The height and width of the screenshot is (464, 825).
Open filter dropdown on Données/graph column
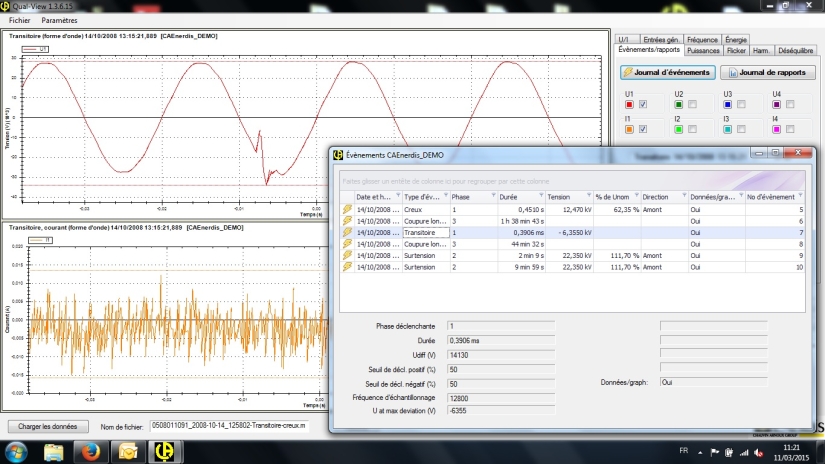pyautogui.click(x=741, y=195)
